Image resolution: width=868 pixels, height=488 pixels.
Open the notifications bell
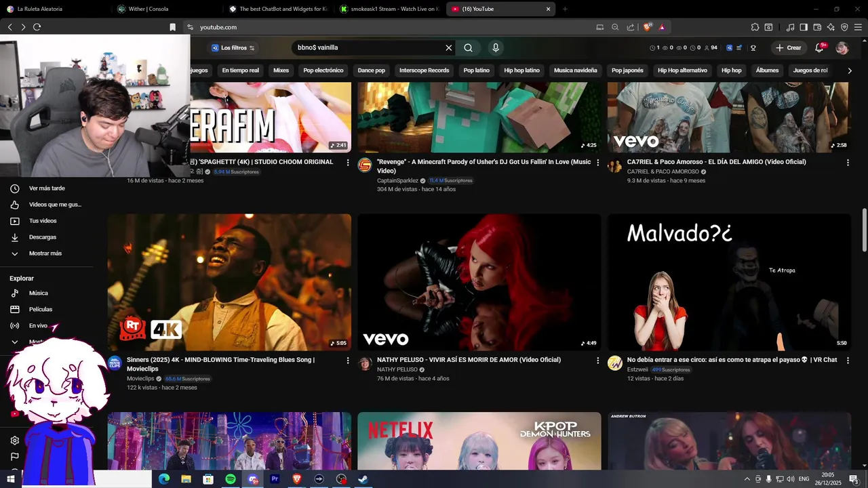pyautogui.click(x=819, y=48)
